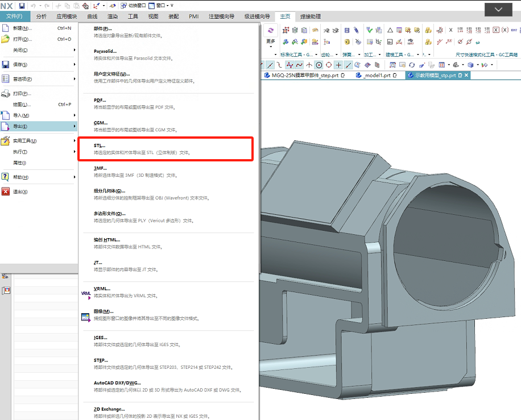This screenshot has width=521, height=420.
Task: Open the 文件(F) menu tab
Action: [x=14, y=16]
